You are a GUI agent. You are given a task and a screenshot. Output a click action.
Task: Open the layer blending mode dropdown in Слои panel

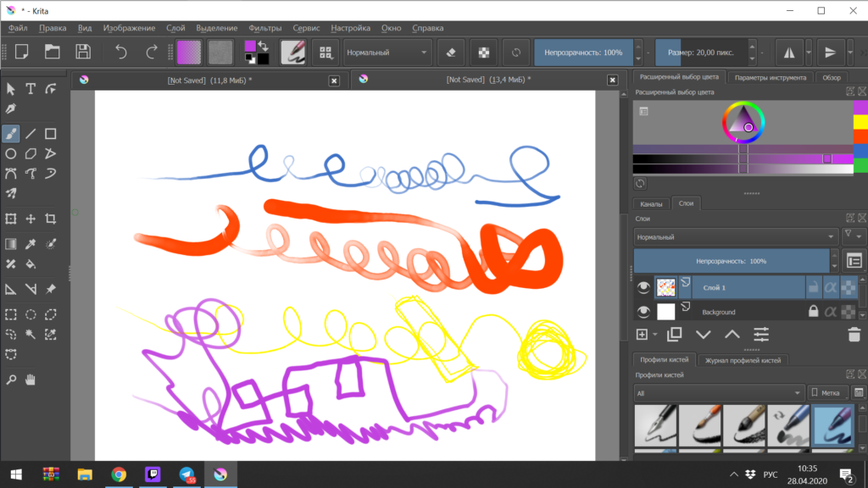[736, 236]
